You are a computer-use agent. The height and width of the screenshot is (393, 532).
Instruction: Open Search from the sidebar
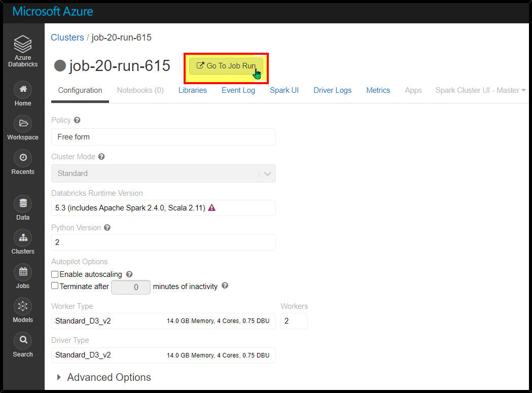coord(22,341)
